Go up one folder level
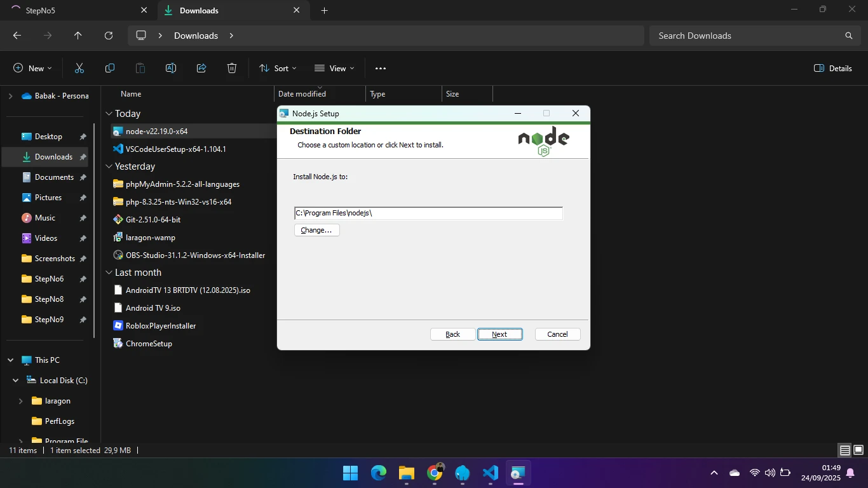Viewport: 868px width, 488px height. tap(78, 36)
